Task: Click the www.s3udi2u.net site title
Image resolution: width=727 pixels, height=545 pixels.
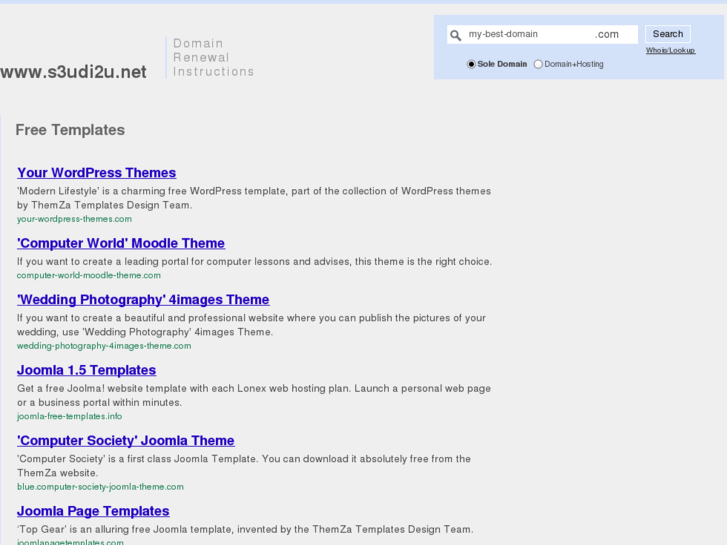Action: [x=73, y=72]
